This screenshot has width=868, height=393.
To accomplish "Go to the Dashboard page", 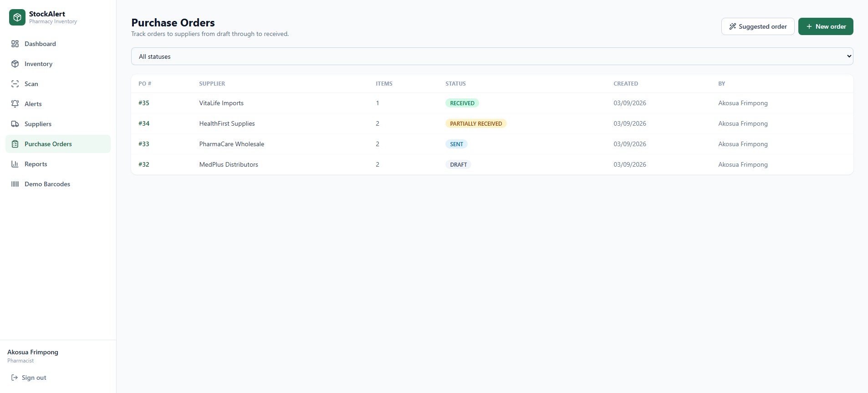I will 58,44.
